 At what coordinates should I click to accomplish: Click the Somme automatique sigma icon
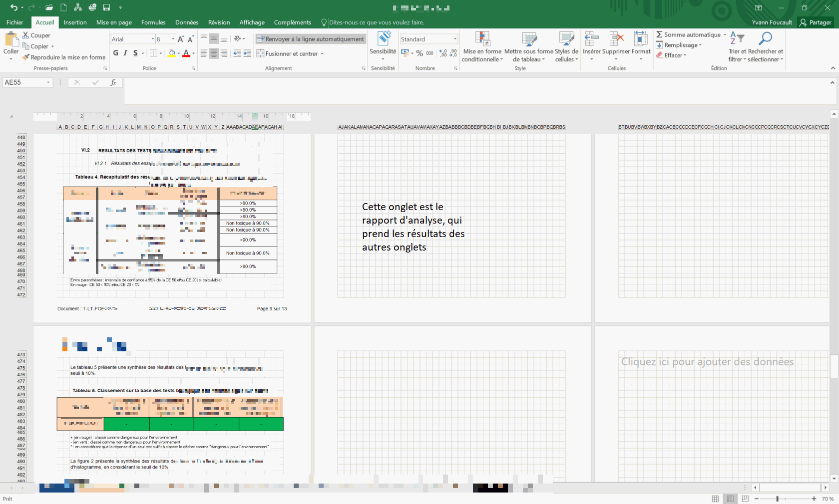659,34
